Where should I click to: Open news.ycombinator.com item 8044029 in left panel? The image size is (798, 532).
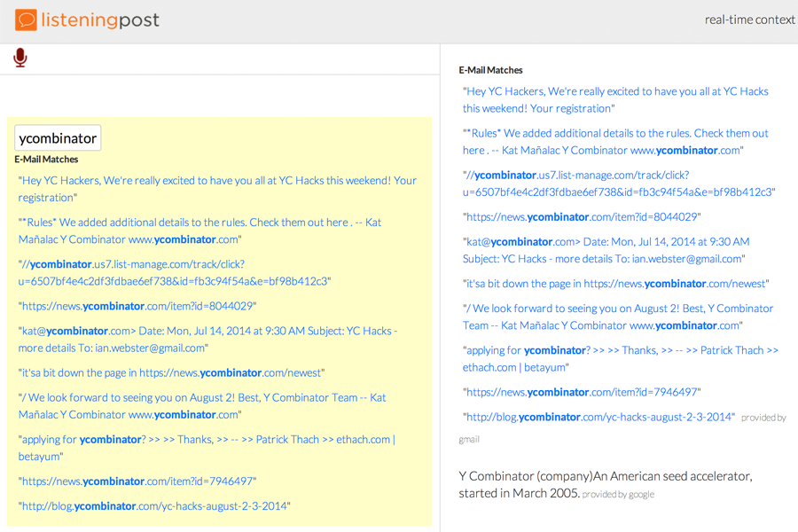pyautogui.click(x=137, y=306)
